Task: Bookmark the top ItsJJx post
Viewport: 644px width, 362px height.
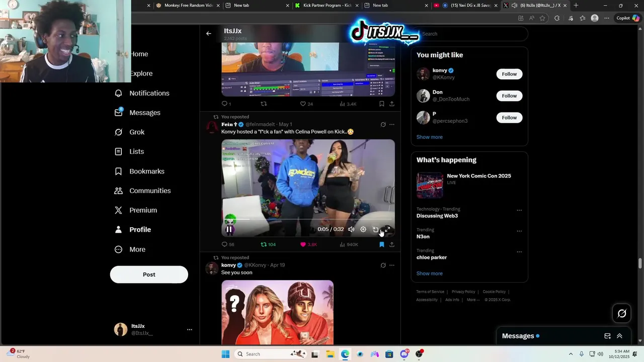Action: pyautogui.click(x=381, y=104)
